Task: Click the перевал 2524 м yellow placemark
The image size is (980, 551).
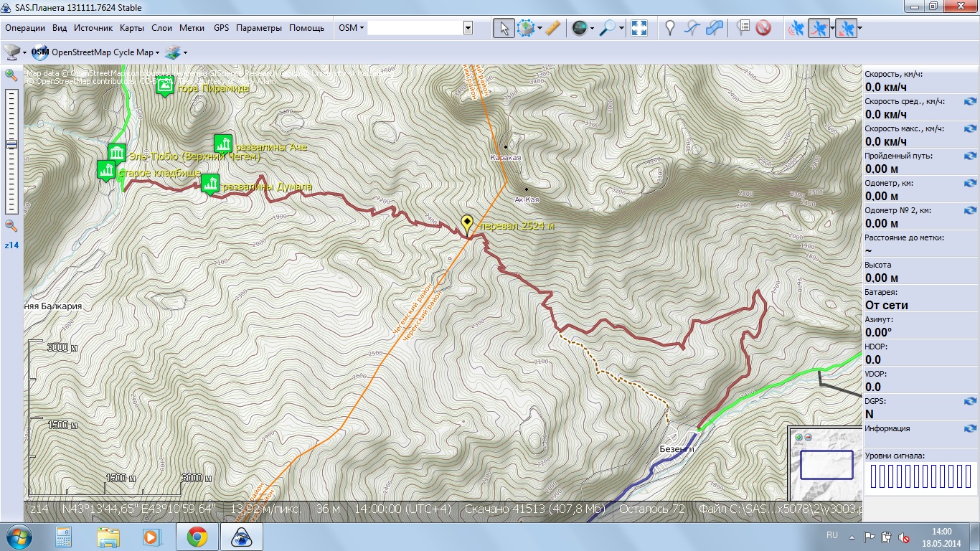Action: point(467,225)
